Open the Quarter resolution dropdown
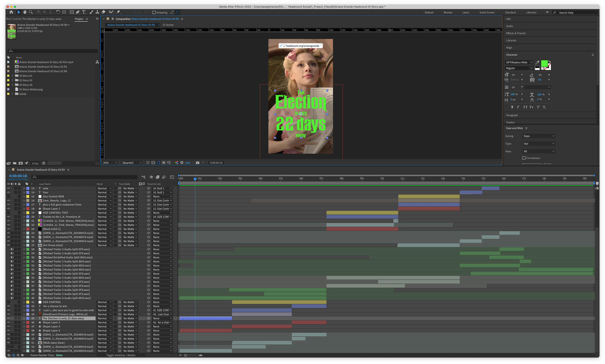The height and width of the screenshot is (364, 605). [x=132, y=163]
